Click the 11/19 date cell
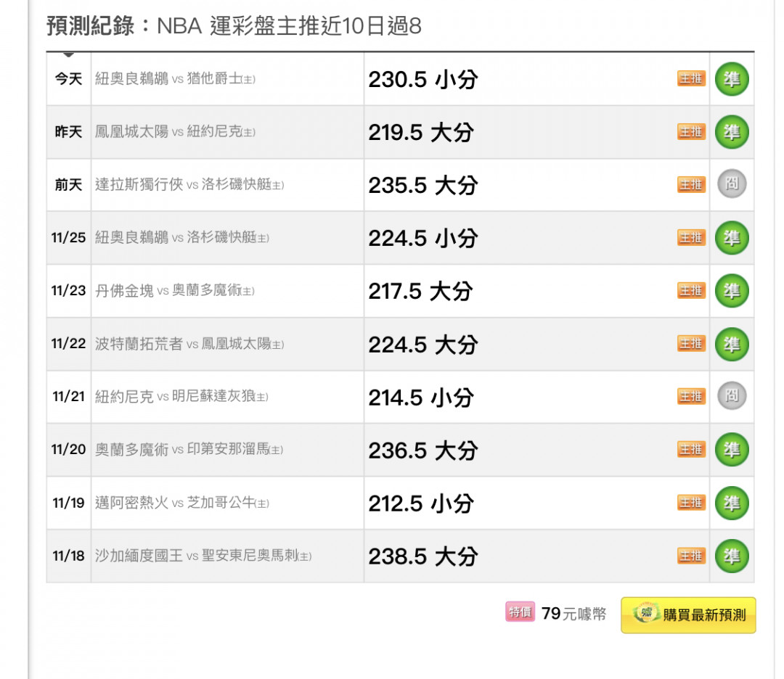The image size is (784, 679). tap(68, 503)
